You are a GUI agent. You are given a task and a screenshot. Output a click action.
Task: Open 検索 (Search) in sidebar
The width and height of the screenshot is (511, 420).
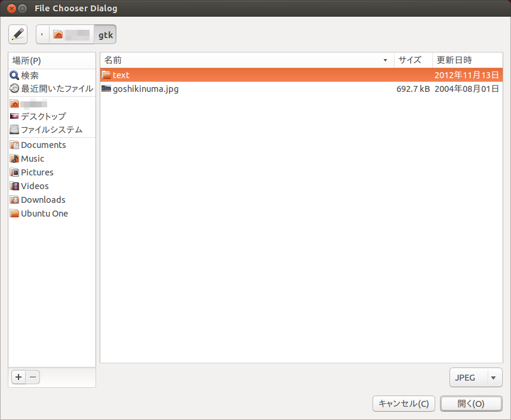coord(29,75)
